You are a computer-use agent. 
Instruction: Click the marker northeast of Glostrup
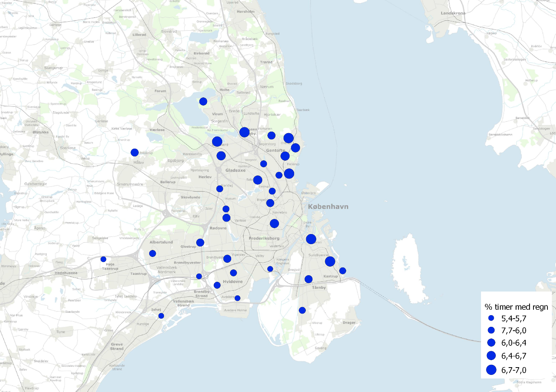(x=200, y=243)
